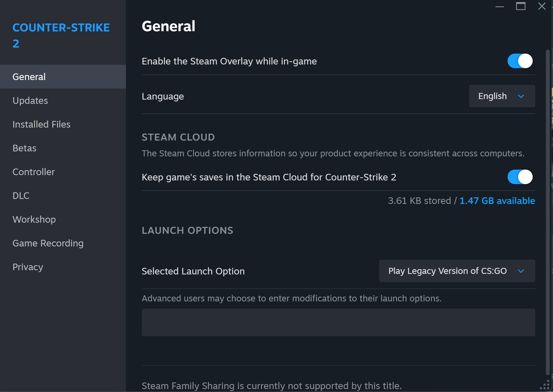Viewport: 553px width, 392px height.
Task: Turn off Steam Cloud saves toggle
Action: pos(520,177)
